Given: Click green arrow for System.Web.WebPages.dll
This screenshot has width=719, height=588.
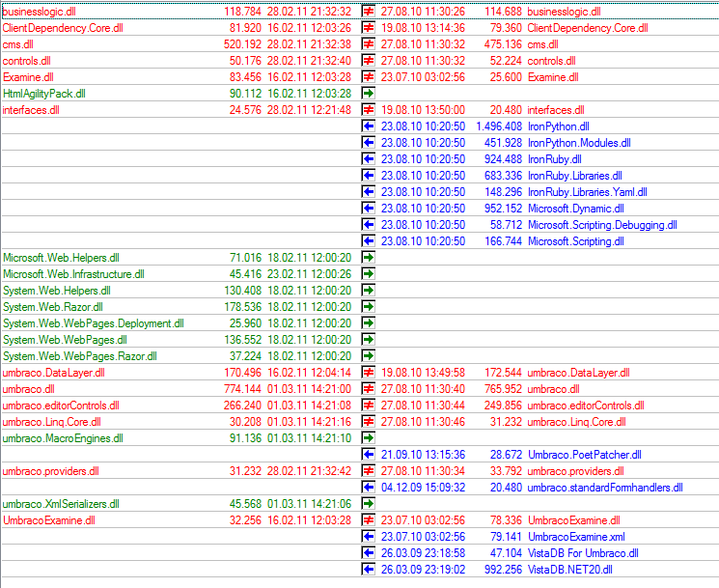Looking at the screenshot, I should (369, 340).
